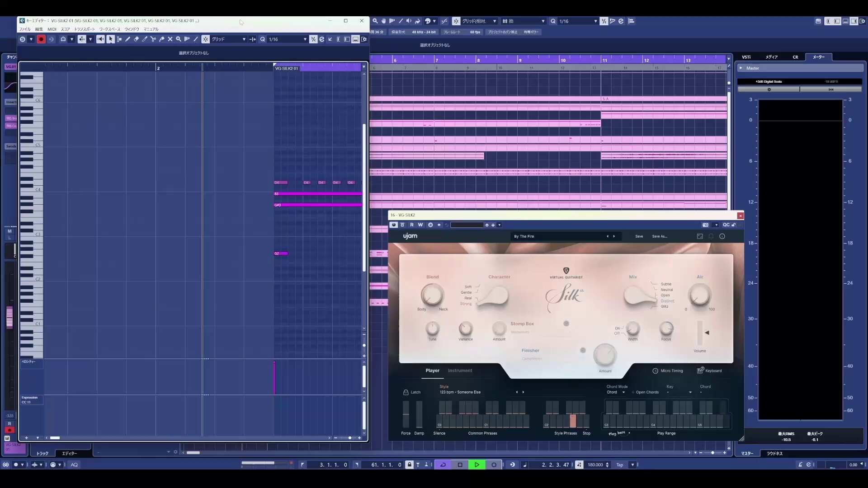The width and height of the screenshot is (868, 488).
Task: Toggle snap on/off in Key Editor toolbar
Action: (x=206, y=39)
